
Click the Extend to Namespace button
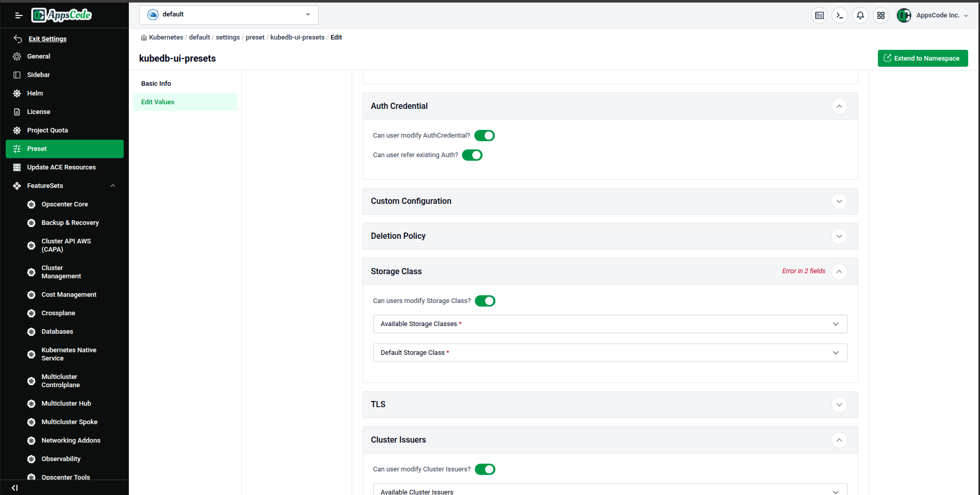pos(923,58)
